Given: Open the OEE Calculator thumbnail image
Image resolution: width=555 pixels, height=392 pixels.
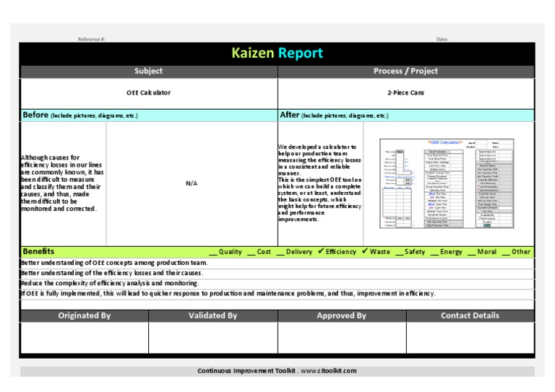Looking at the screenshot, I should (447, 183).
